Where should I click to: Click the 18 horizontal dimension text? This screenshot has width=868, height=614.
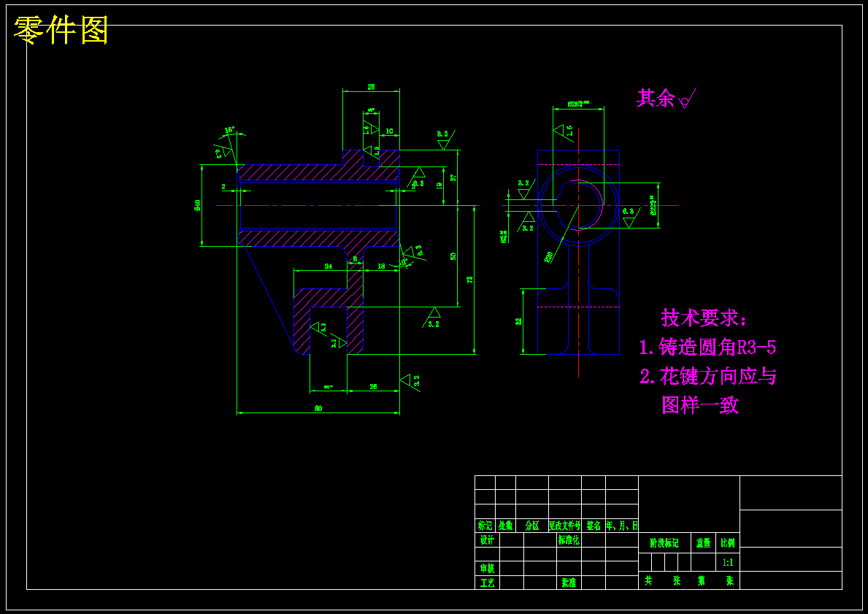tap(381, 266)
